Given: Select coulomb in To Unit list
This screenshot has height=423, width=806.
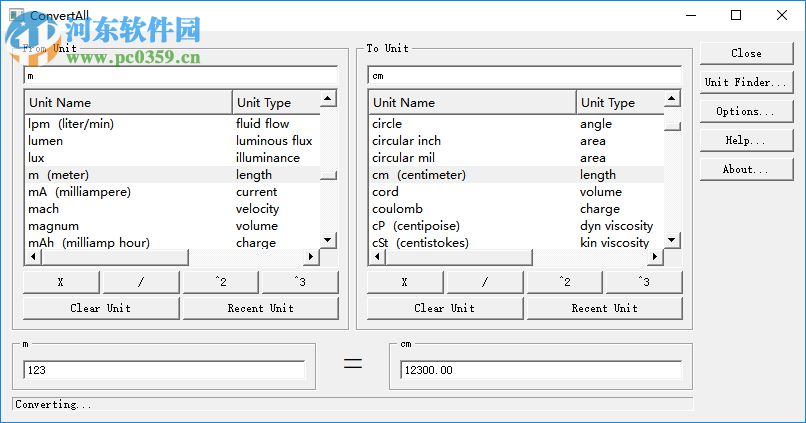Looking at the screenshot, I should (517, 209).
